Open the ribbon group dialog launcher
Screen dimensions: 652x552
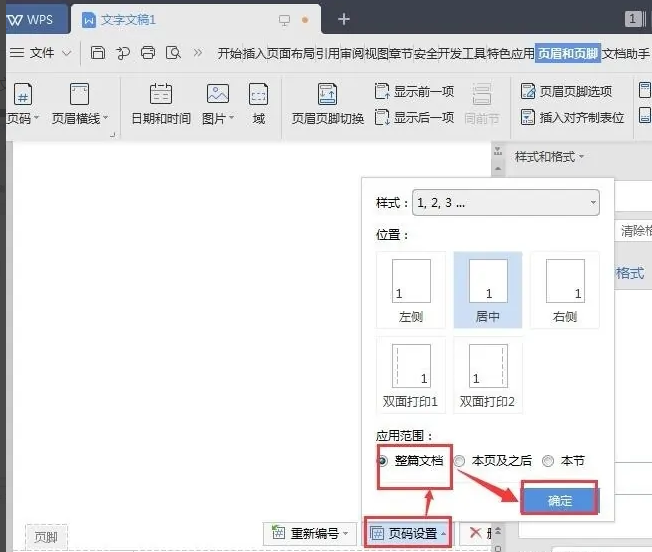[x=112, y=135]
